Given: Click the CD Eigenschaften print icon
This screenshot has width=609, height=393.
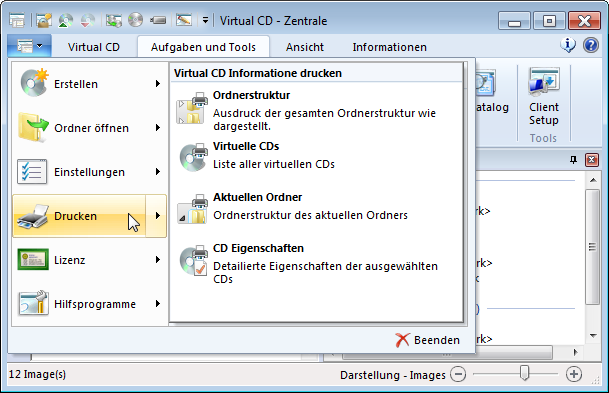Looking at the screenshot, I should [193, 260].
